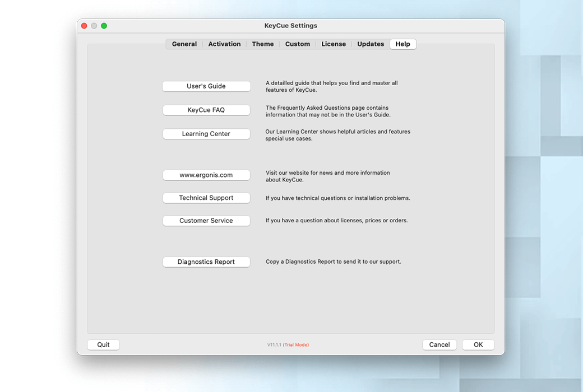Click the green zoom traffic light
This screenshot has height=392, width=583.
tap(104, 25)
